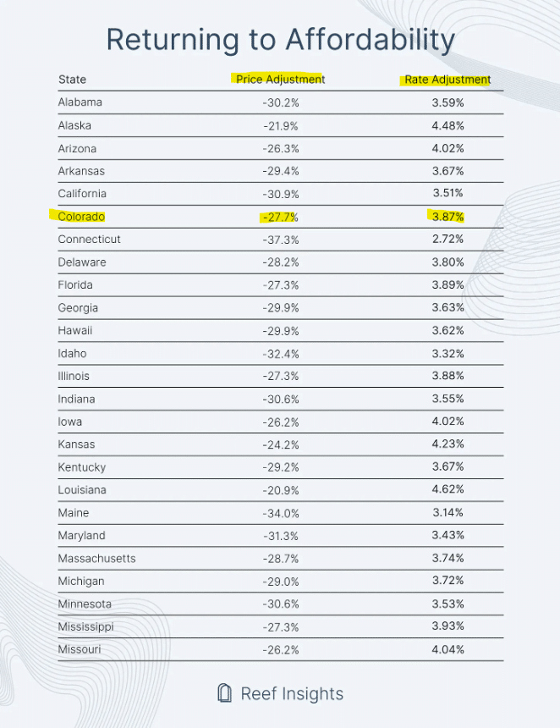
Task: Select the Massachusetts state name
Action: point(96,559)
